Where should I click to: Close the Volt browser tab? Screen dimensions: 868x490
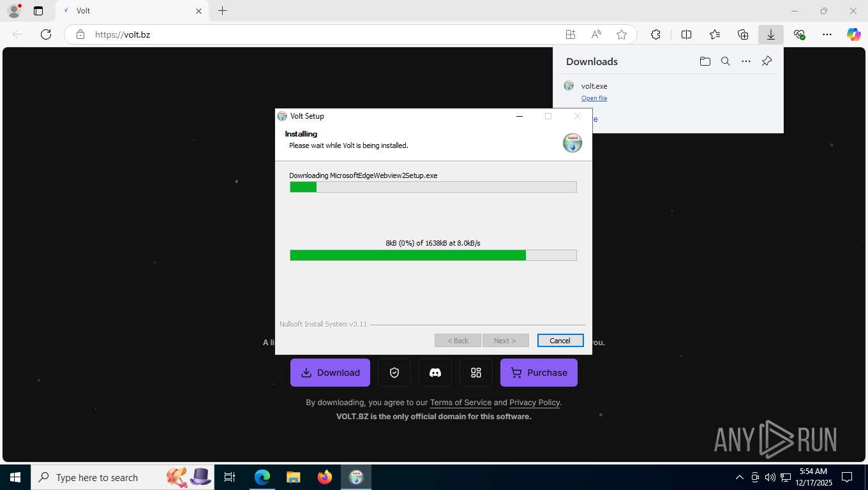pyautogui.click(x=198, y=11)
